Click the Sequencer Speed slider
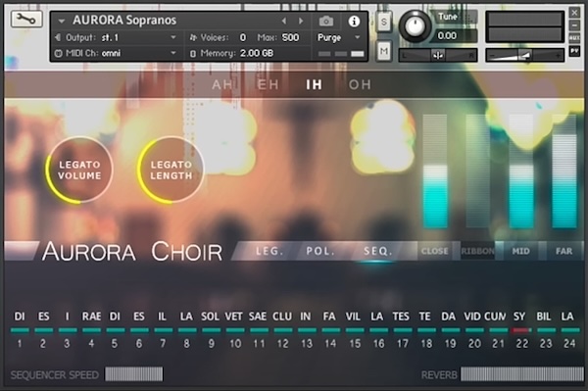Viewport: 588px width, 391px height. point(134,374)
